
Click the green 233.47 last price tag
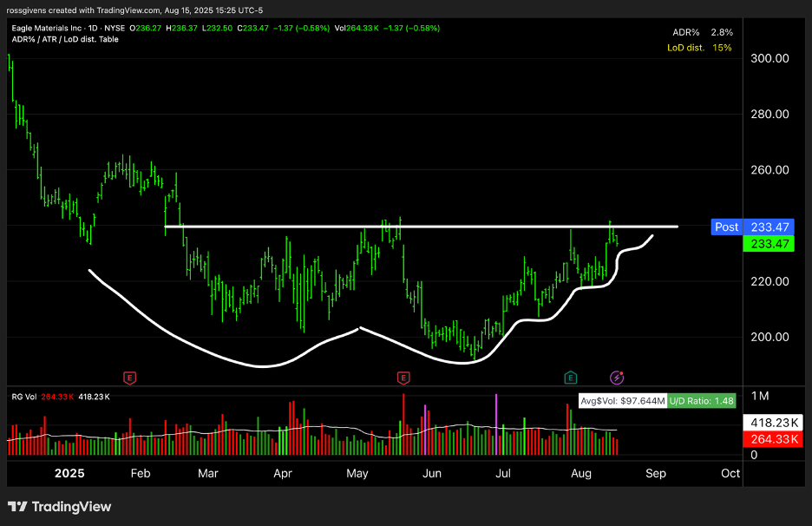tap(769, 245)
